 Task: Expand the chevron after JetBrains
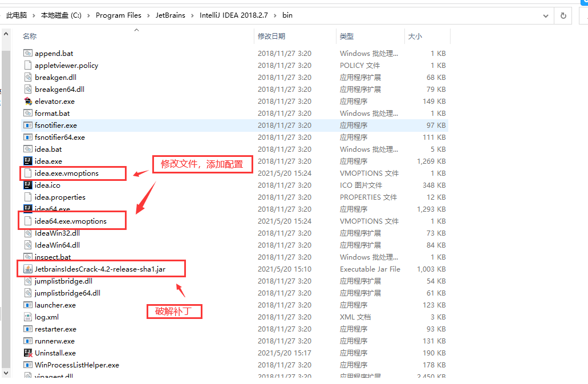(192, 15)
